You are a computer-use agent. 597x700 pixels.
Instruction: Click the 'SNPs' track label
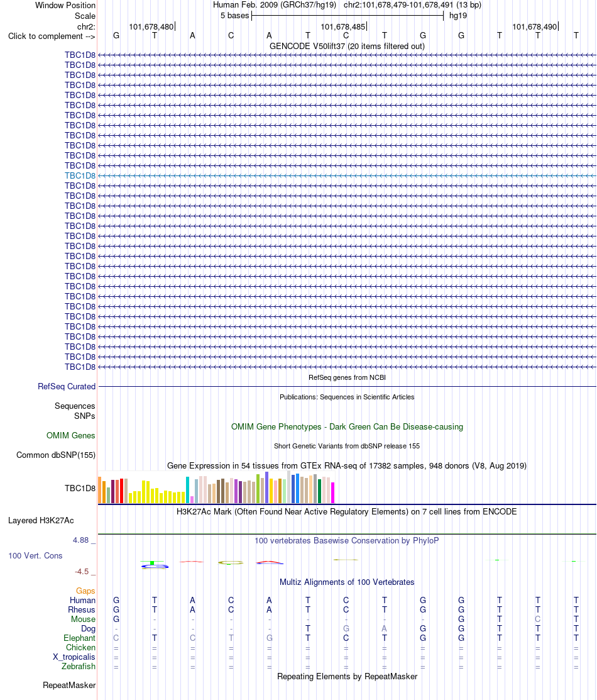(85, 416)
